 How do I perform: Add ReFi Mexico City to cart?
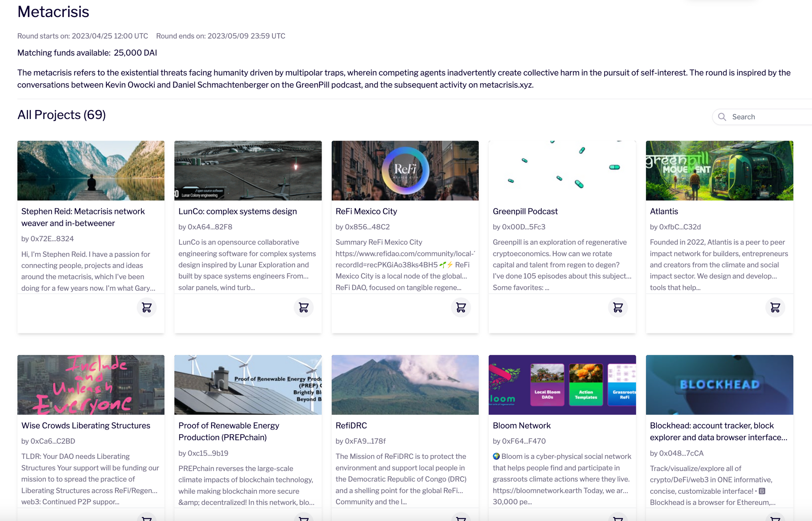[461, 307]
